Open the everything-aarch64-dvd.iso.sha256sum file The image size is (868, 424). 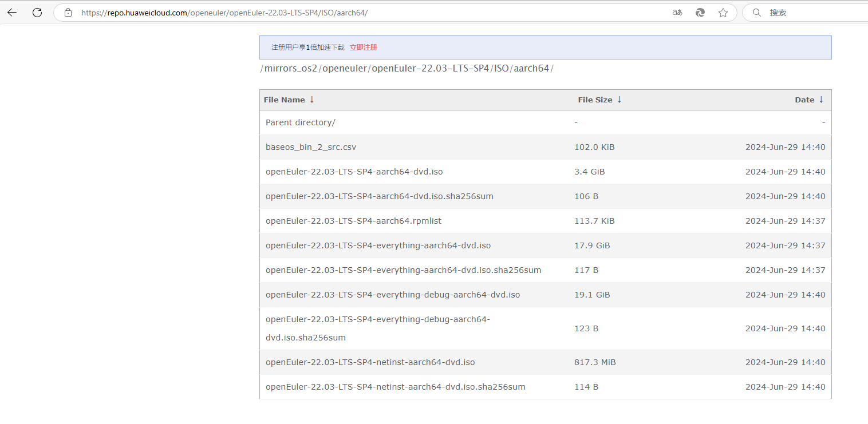pos(403,270)
